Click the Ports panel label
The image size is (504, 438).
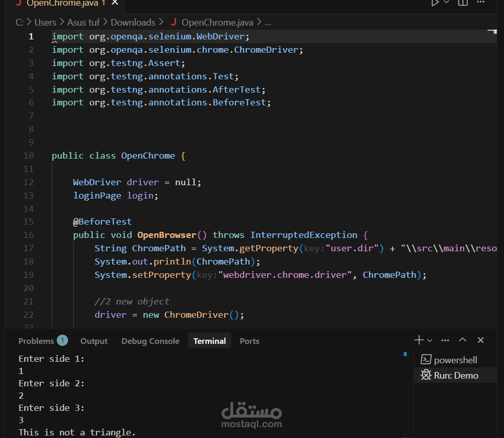click(249, 341)
